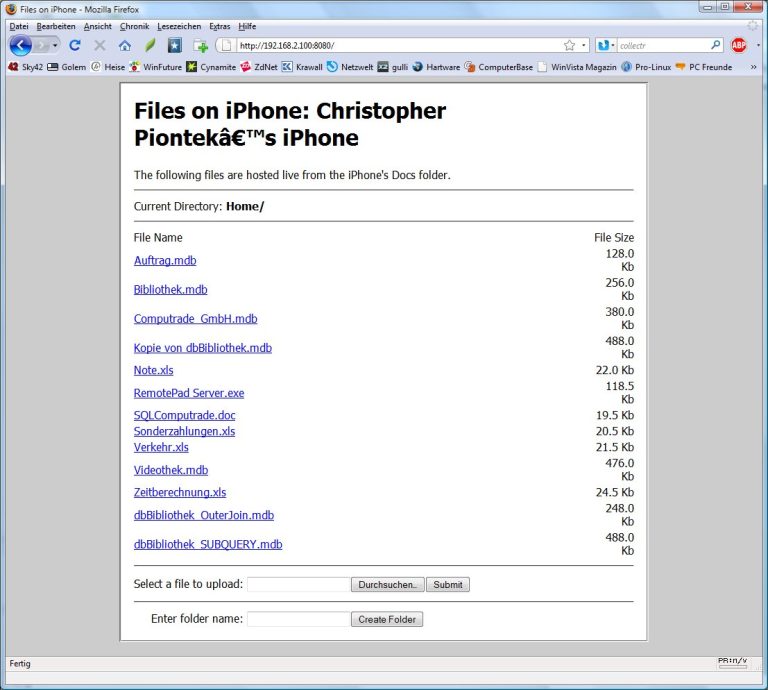The height and width of the screenshot is (690, 768).
Task: Click the Create Folder button
Action: [387, 619]
